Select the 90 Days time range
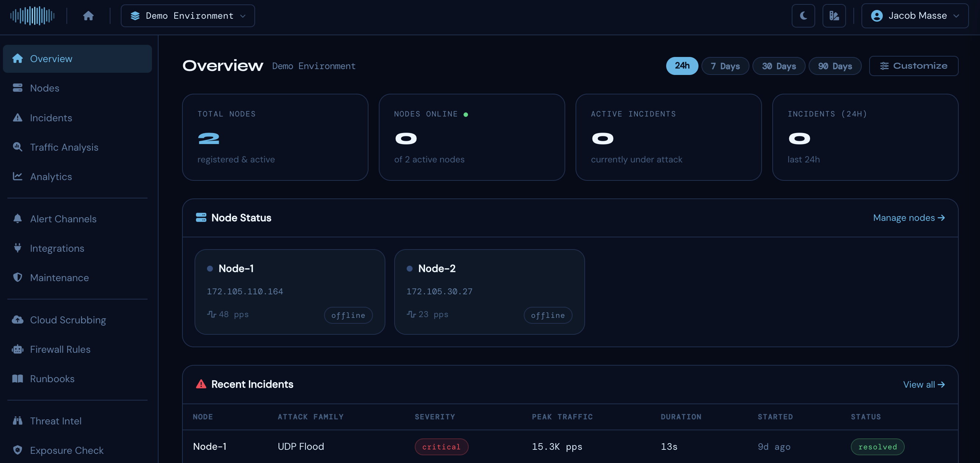Viewport: 980px width, 463px height. [835, 66]
